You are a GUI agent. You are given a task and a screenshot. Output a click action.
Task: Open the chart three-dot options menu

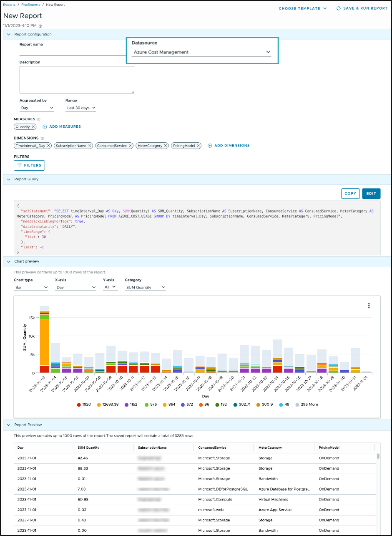pyautogui.click(x=369, y=306)
